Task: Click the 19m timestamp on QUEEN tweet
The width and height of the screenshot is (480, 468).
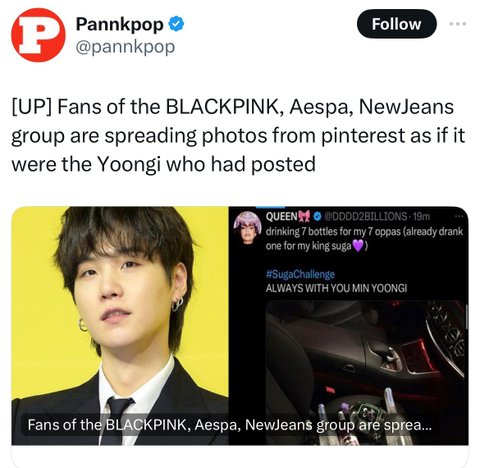Action: click(x=421, y=217)
